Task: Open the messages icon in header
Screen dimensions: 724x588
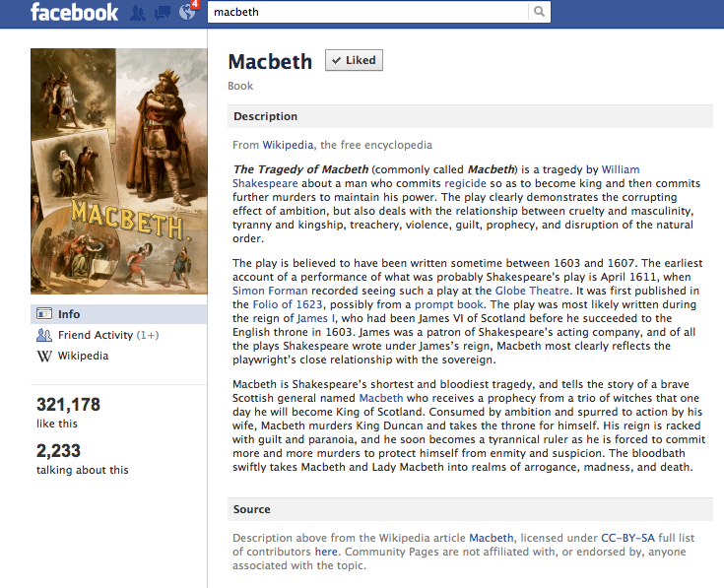Action: [163, 13]
